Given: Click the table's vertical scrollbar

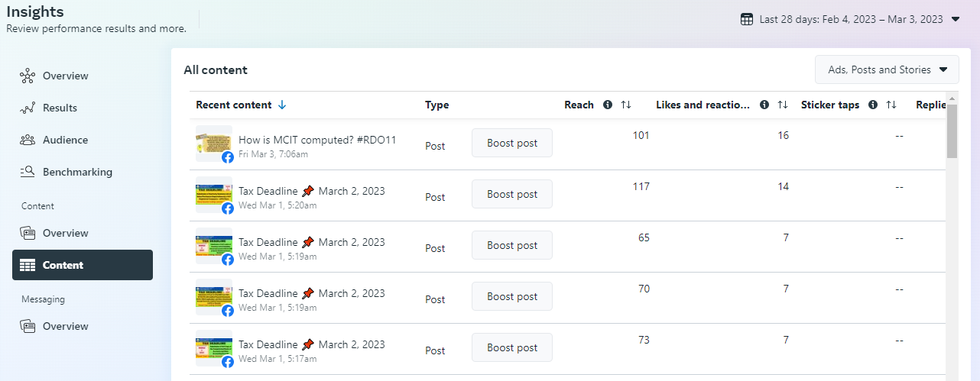Looking at the screenshot, I should [952, 130].
